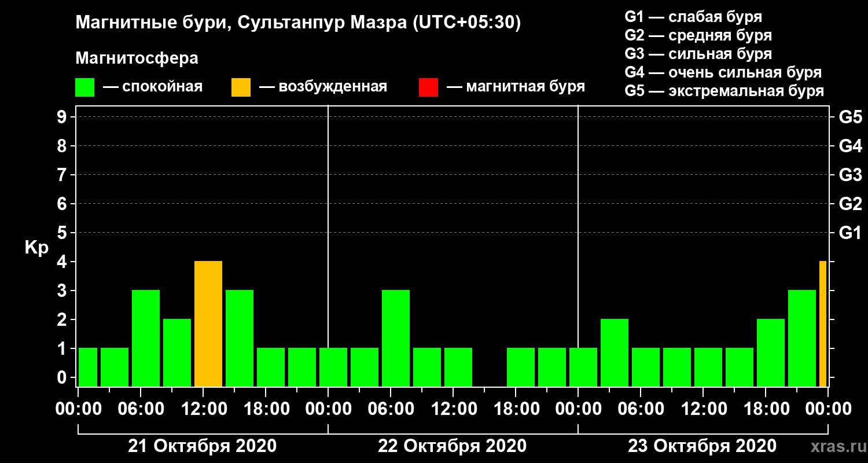Click the '— спокойная' legend label
868x463 pixels.
point(153,87)
